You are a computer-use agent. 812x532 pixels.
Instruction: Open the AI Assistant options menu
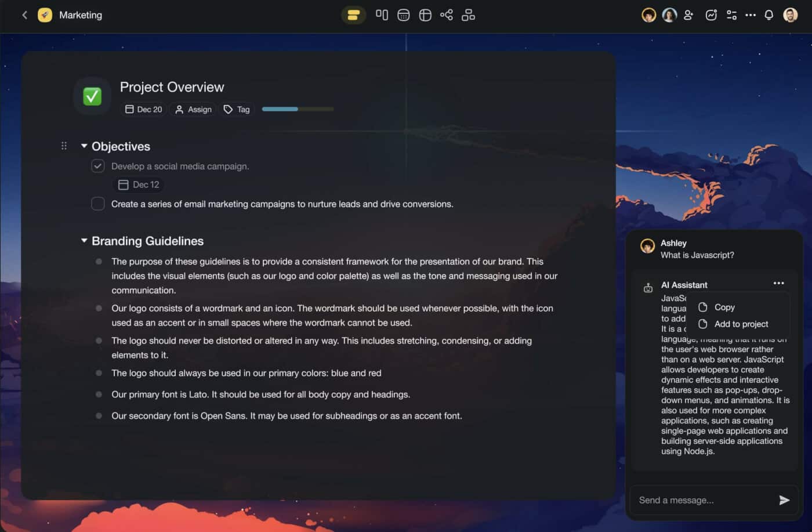coord(778,283)
